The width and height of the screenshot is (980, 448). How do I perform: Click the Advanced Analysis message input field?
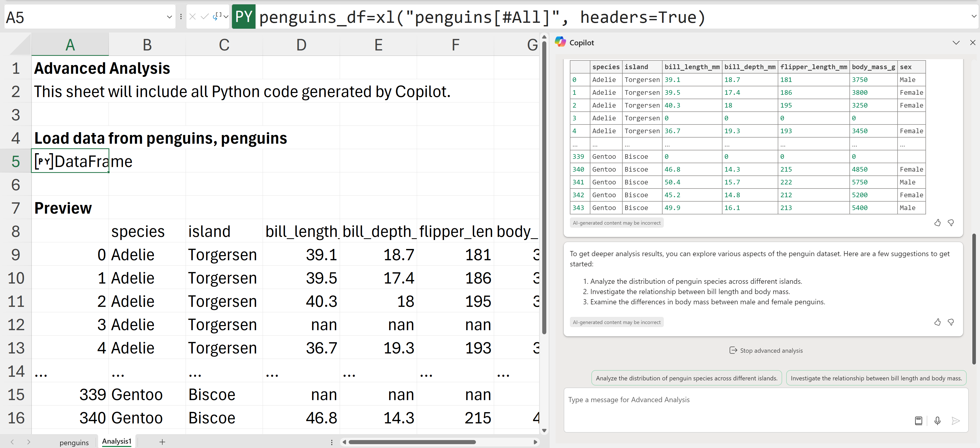[738, 400]
